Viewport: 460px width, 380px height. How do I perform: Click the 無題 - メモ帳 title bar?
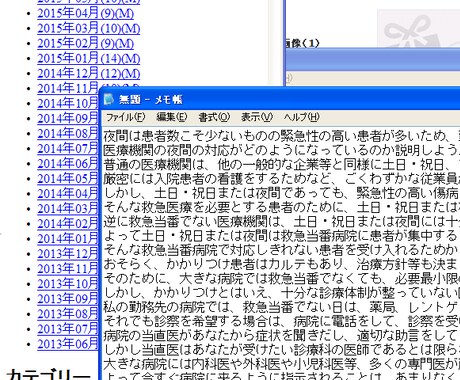(x=280, y=99)
